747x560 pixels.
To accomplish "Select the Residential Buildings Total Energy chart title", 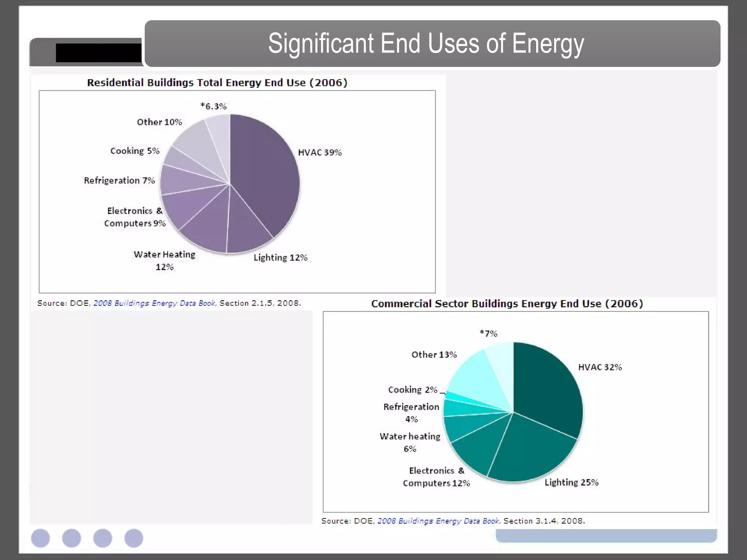I will pyautogui.click(x=217, y=83).
